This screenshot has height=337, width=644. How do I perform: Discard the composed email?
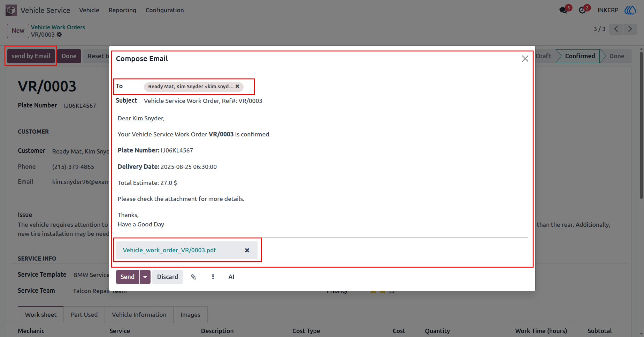pos(168,277)
